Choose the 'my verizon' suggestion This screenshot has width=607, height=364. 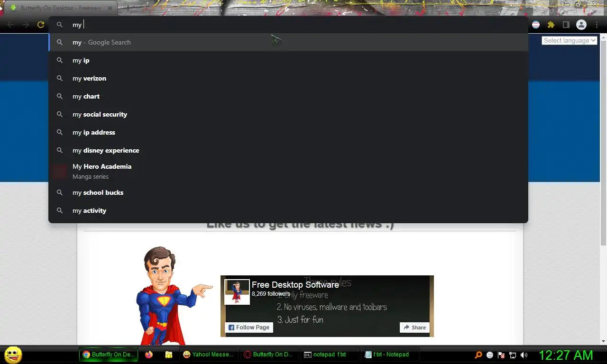(x=288, y=78)
